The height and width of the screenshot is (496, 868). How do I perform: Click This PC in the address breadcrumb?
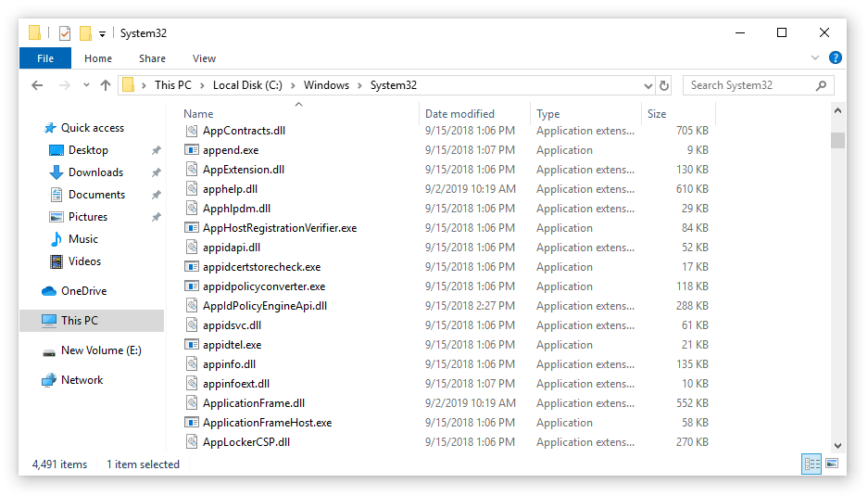[x=172, y=85]
